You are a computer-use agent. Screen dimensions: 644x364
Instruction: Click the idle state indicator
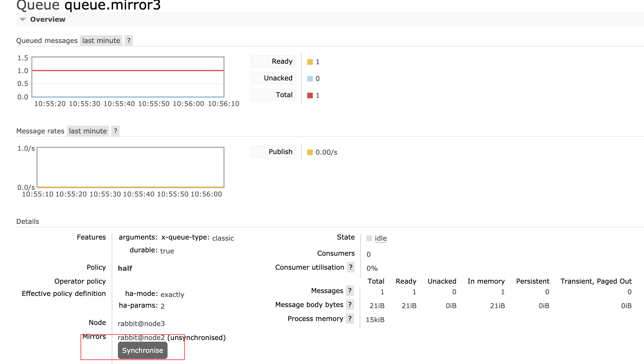coord(380,238)
